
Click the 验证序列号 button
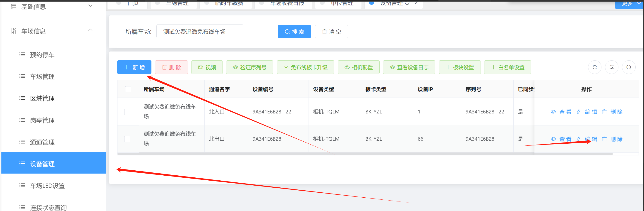(x=249, y=67)
